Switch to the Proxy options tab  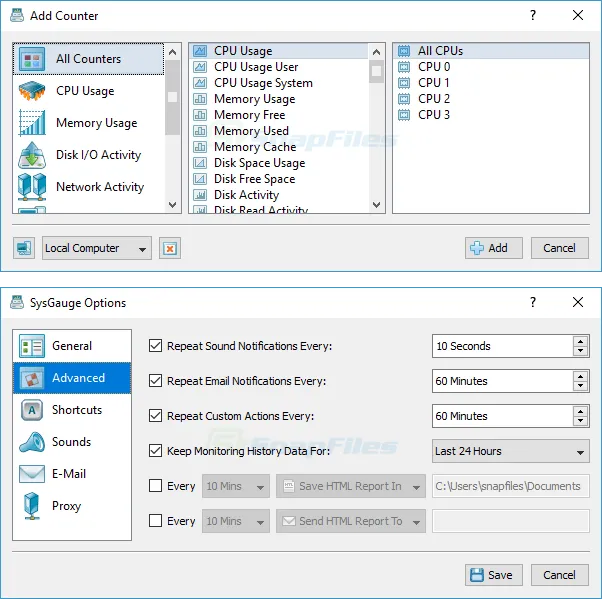pos(72,506)
